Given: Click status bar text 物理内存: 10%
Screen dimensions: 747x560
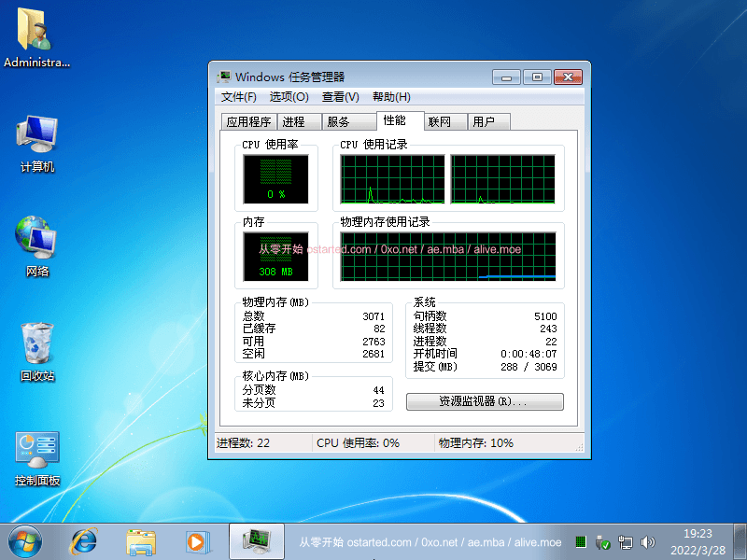Looking at the screenshot, I should [x=476, y=443].
